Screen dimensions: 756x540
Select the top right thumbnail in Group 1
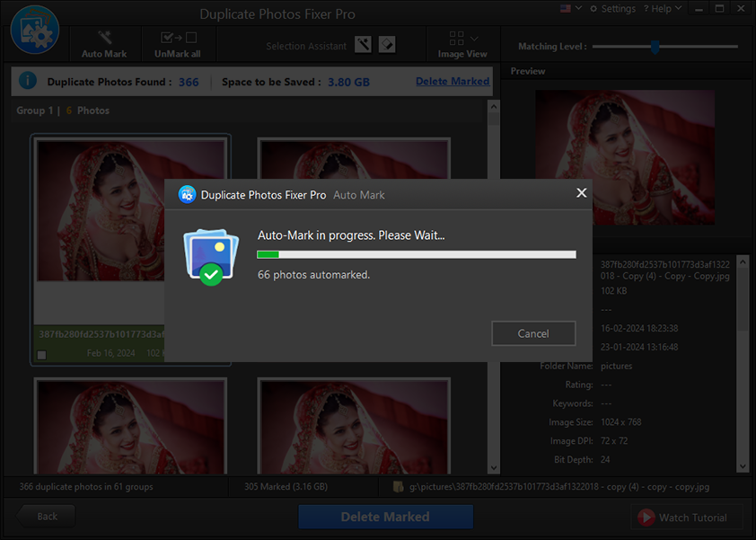point(355,158)
